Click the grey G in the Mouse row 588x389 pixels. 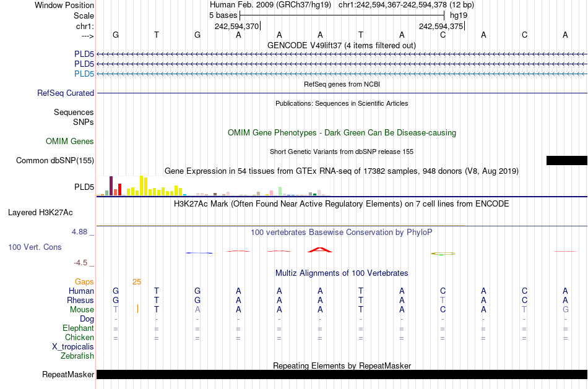coord(566,310)
